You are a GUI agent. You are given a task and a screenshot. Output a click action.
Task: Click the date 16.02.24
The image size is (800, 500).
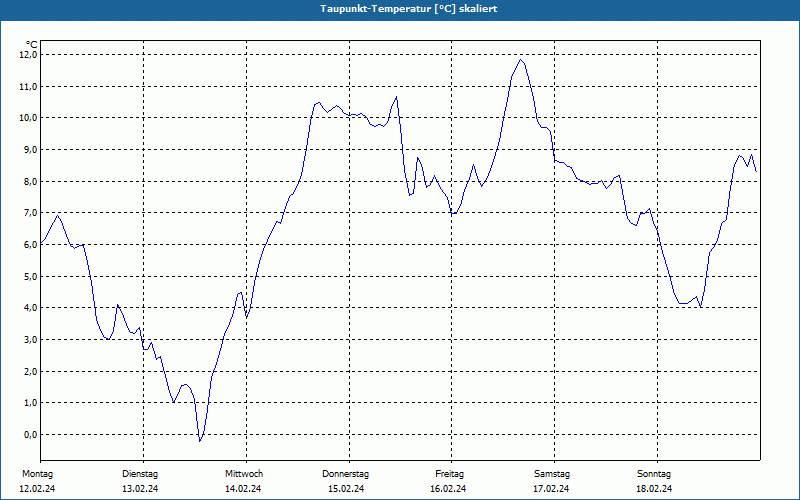coord(448,489)
